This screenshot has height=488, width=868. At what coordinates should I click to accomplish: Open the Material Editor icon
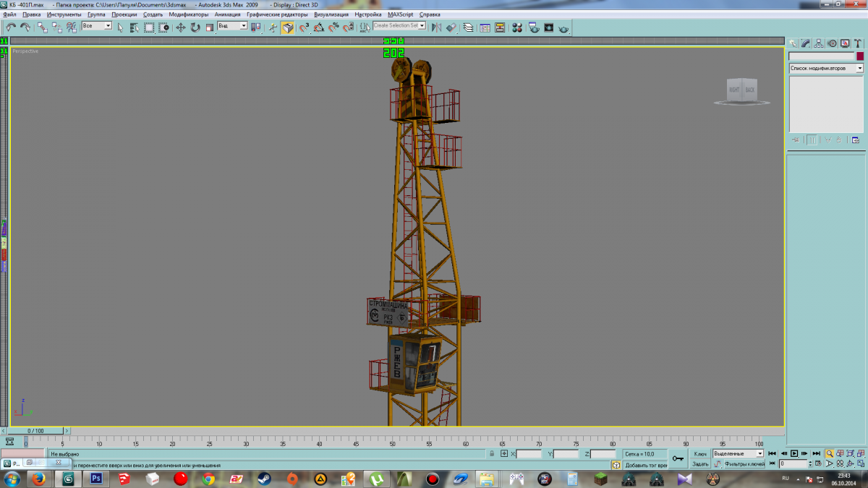(x=517, y=27)
